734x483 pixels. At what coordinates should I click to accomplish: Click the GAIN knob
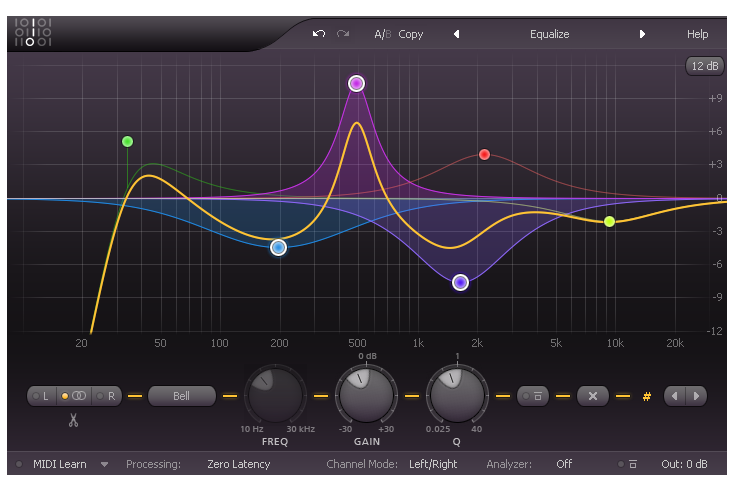click(367, 395)
